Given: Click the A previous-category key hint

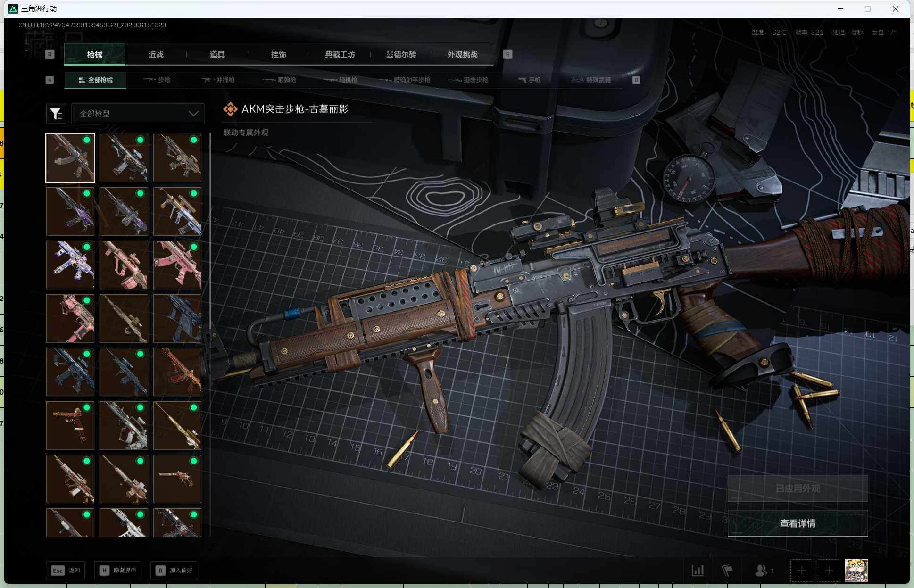Looking at the screenshot, I should click(50, 80).
